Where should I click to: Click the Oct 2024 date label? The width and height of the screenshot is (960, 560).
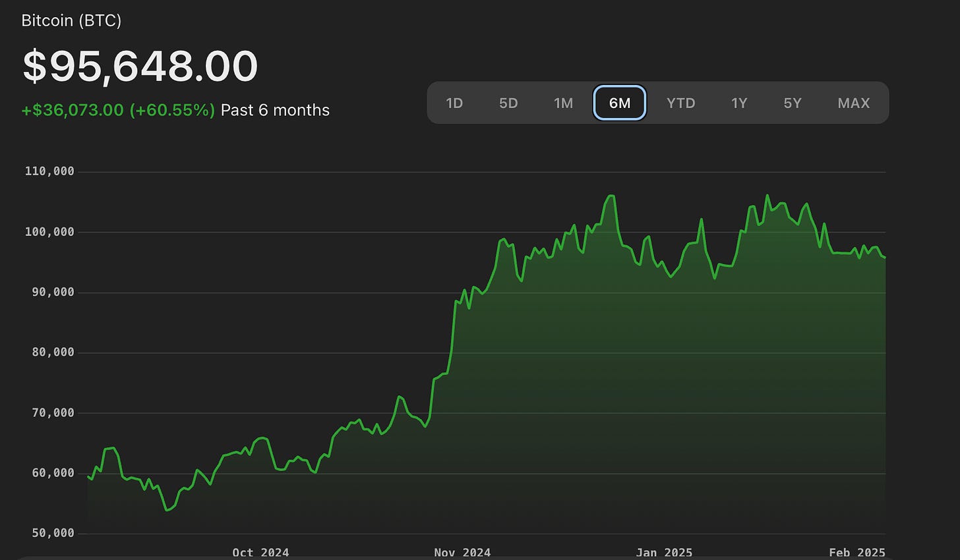point(260,552)
